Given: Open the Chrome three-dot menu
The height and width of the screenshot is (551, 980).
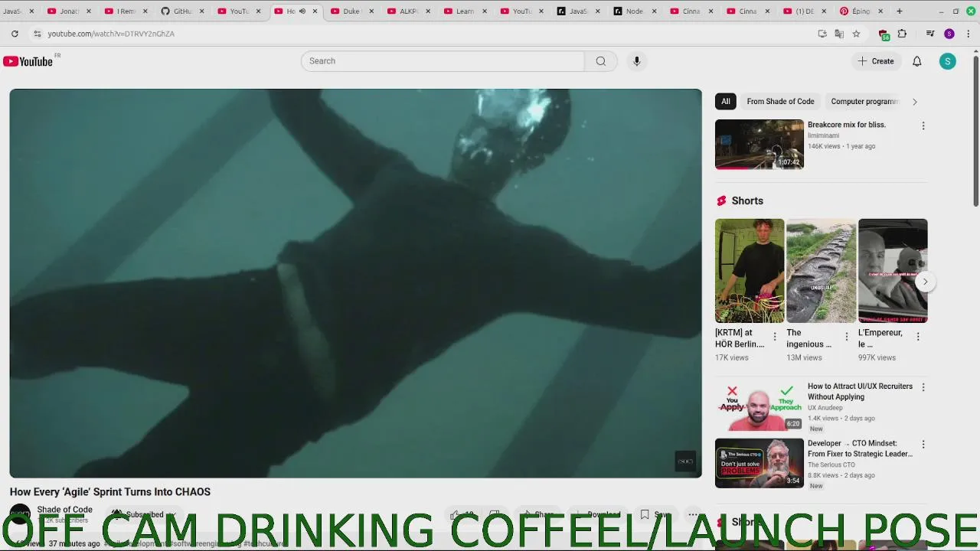Looking at the screenshot, I should [969, 34].
